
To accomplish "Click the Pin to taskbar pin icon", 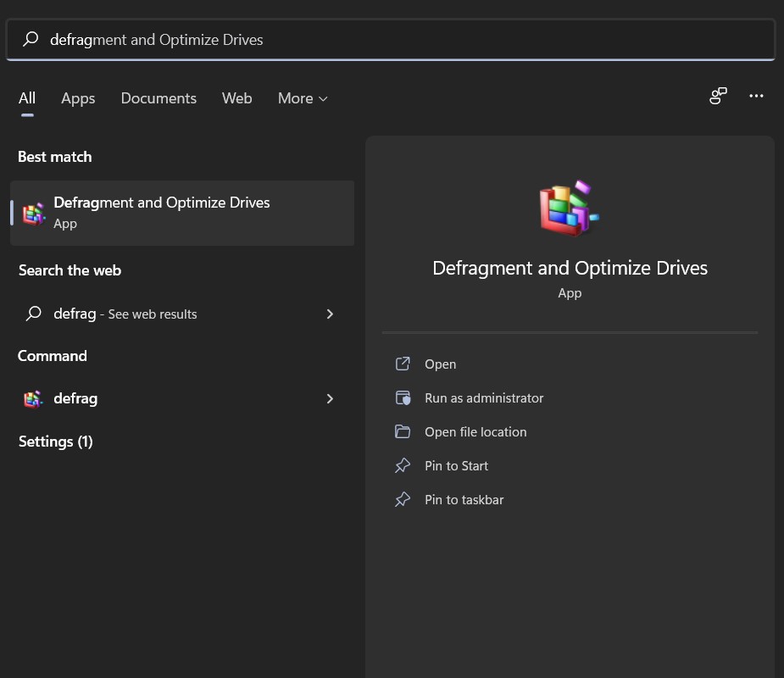I will coord(403,500).
